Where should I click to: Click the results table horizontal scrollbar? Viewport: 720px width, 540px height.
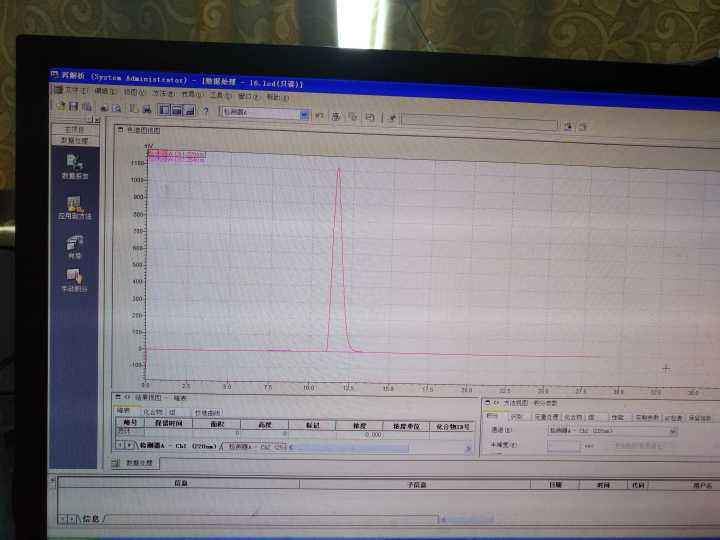(x=381, y=448)
